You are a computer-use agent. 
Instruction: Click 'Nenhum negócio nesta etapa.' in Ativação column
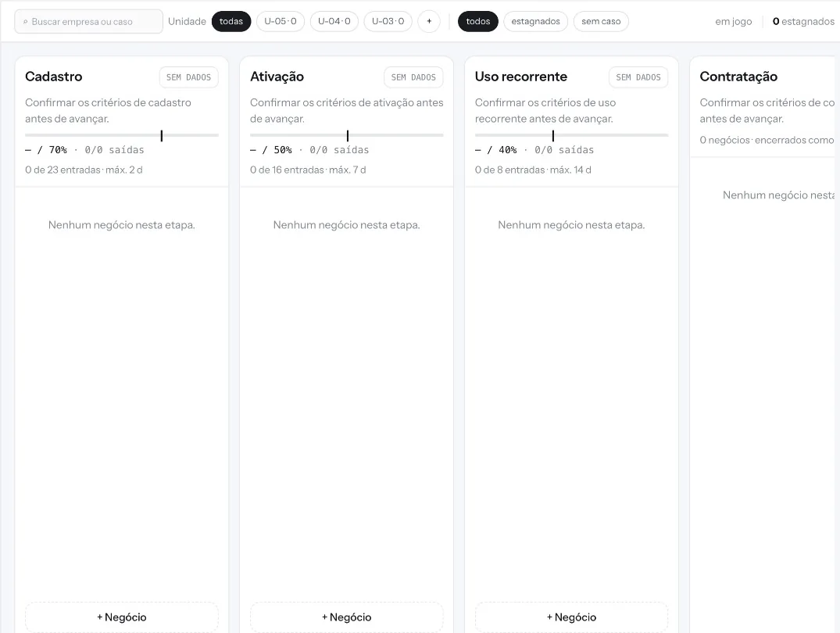point(347,225)
